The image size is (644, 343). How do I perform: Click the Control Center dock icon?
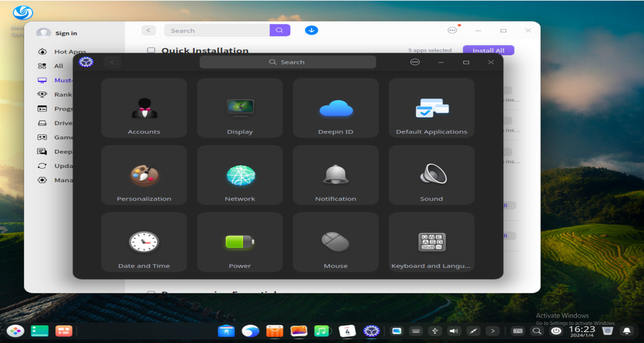click(x=372, y=331)
